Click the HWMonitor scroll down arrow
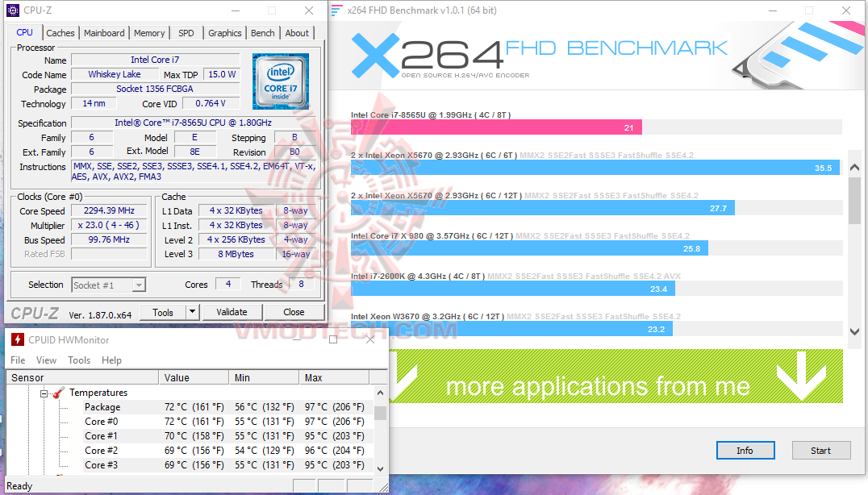 coord(380,469)
